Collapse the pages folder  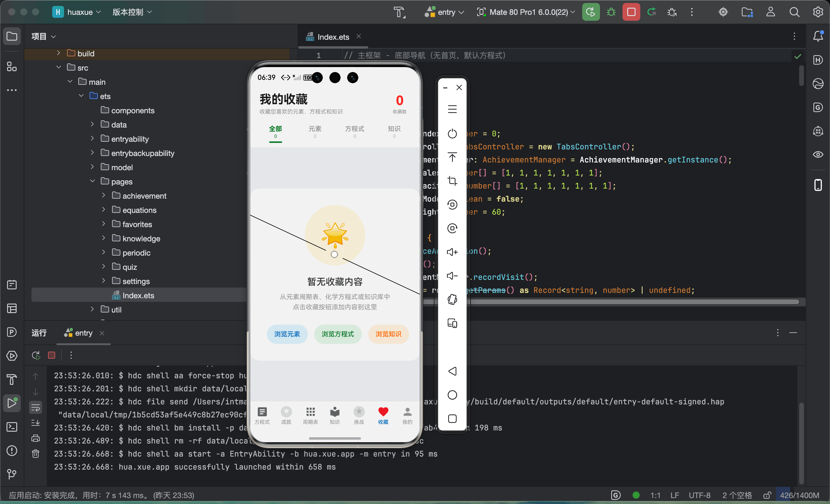[x=92, y=181]
